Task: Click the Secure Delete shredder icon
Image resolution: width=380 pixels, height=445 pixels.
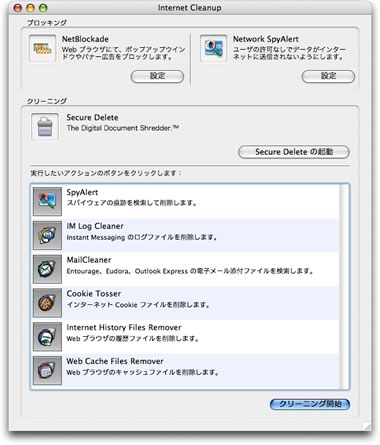Action: pos(45,127)
